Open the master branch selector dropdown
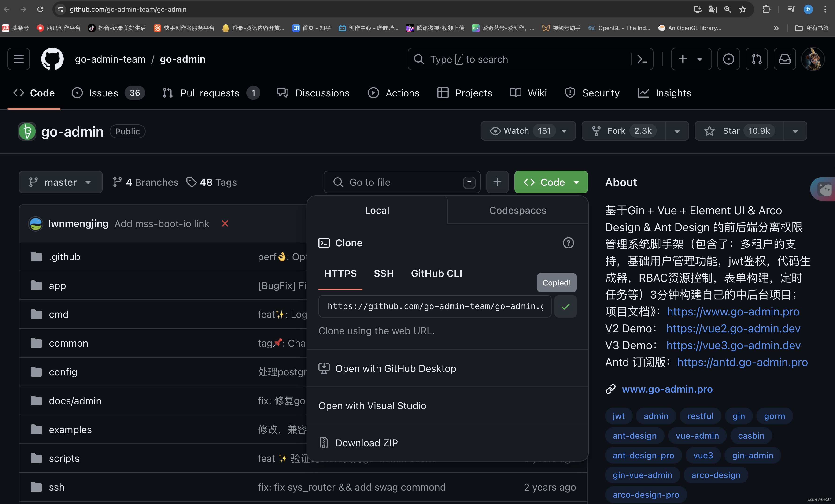 61,182
